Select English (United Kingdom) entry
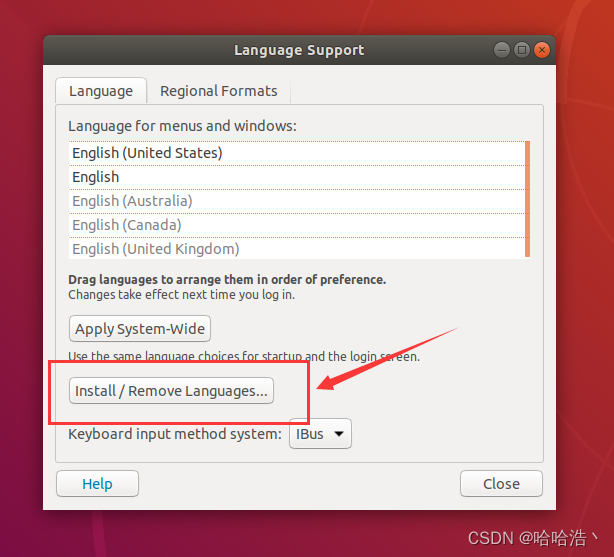 pos(297,248)
